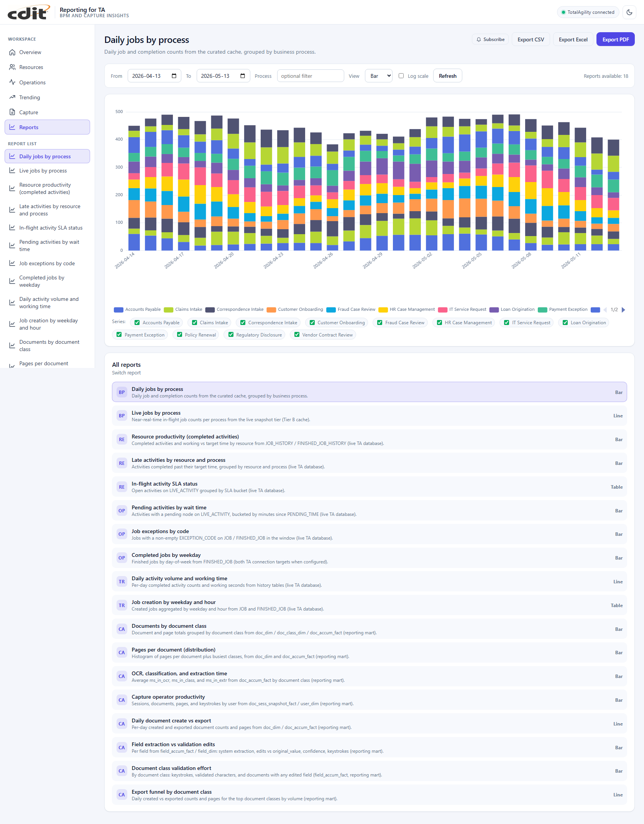Uncheck IT Service Request series
The image size is (644, 824).
click(x=507, y=323)
